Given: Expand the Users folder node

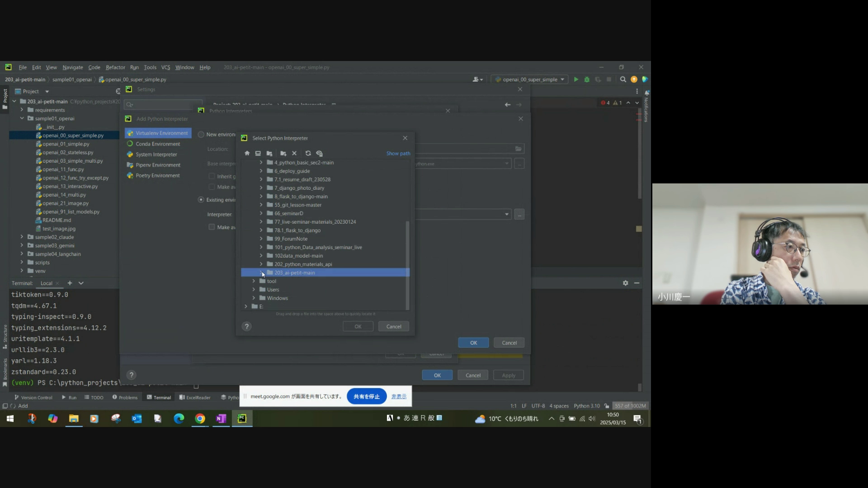Looking at the screenshot, I should coord(254,290).
